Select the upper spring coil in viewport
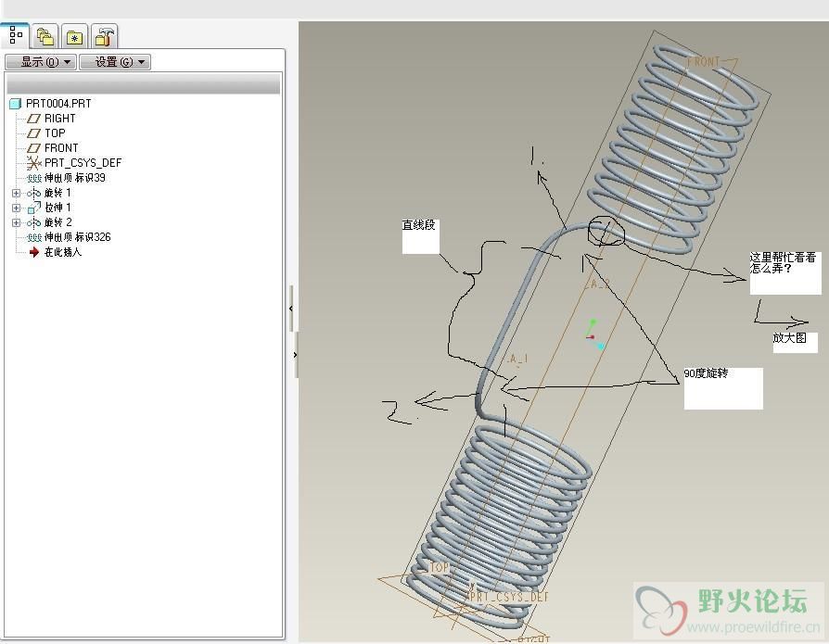This screenshot has width=829, height=644. tap(674, 150)
